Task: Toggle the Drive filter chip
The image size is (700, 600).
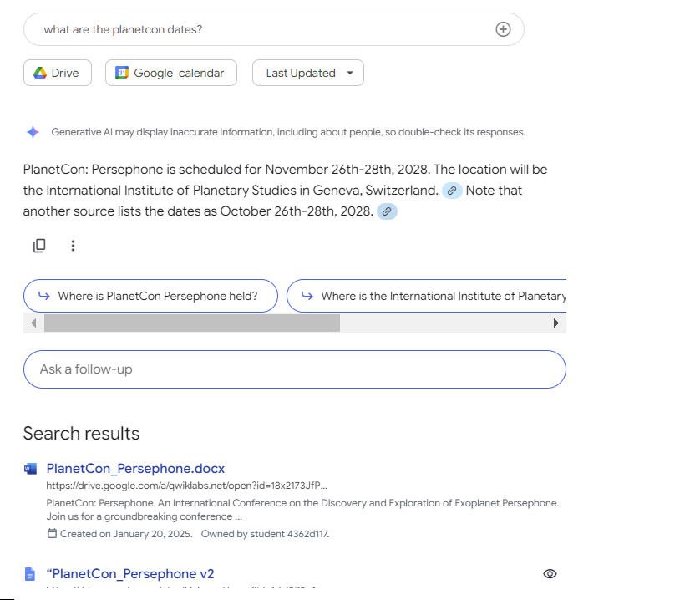Action: pyautogui.click(x=57, y=73)
